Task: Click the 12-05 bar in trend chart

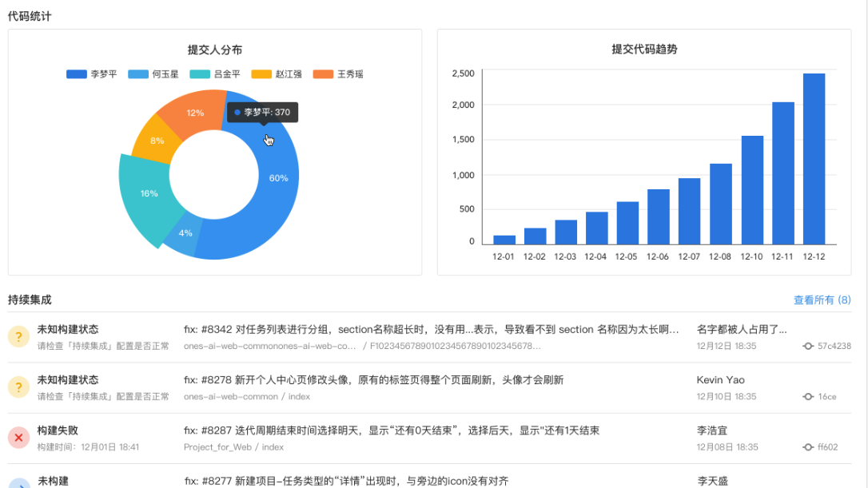Action: tap(627, 223)
